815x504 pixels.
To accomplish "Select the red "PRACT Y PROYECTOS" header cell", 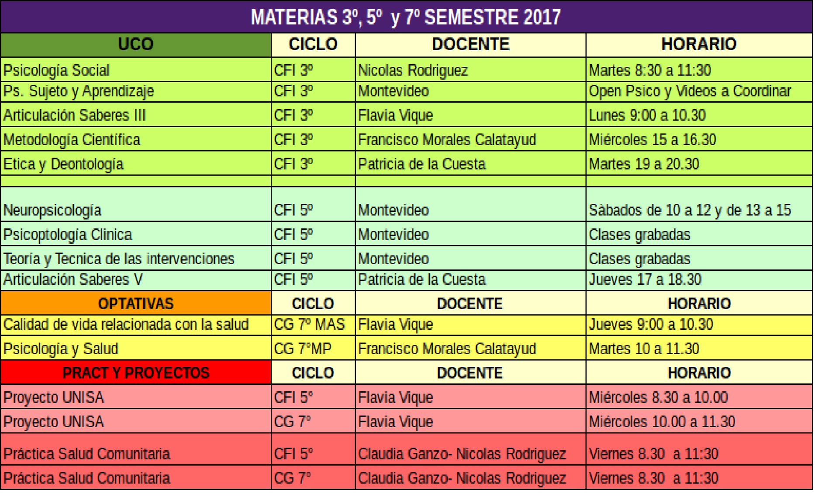I will [136, 373].
